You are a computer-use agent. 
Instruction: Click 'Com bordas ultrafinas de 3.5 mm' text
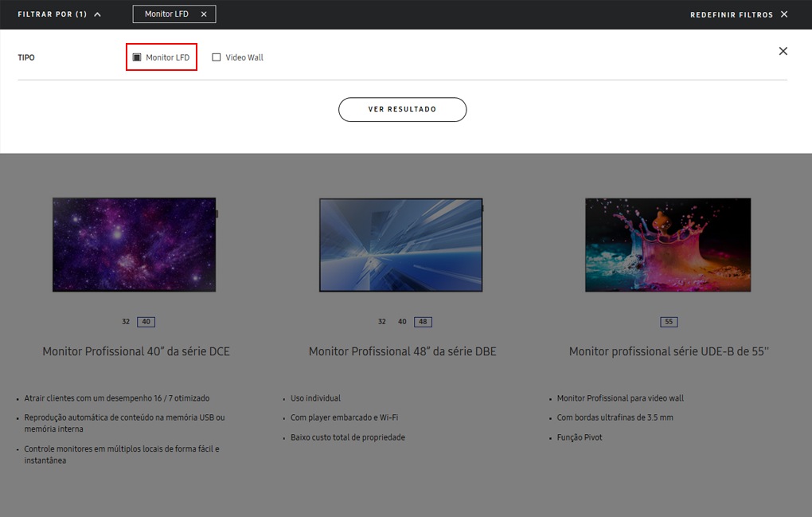[615, 417]
